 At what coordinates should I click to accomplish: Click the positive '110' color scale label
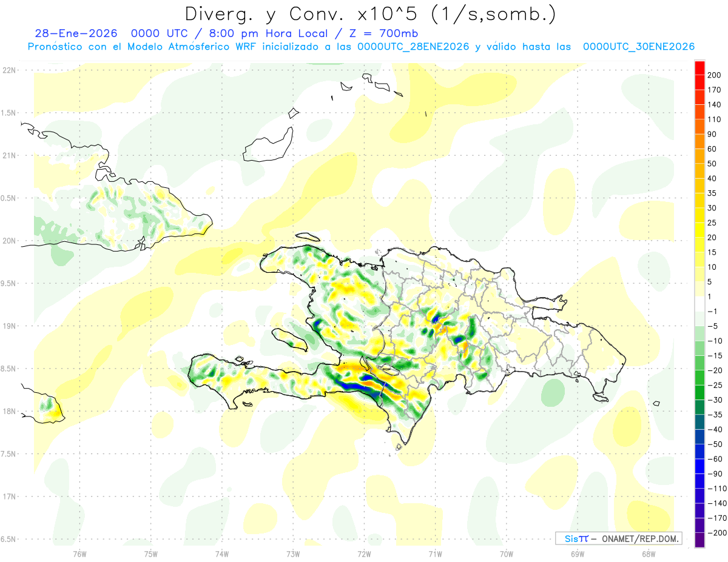714,119
